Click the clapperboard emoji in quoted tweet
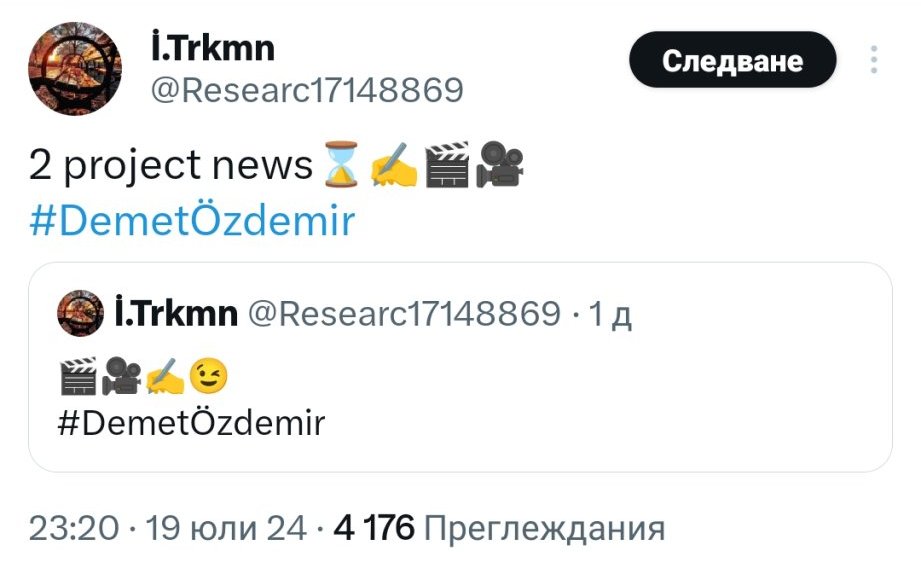Viewport: 921px width, 563px height. (x=78, y=376)
